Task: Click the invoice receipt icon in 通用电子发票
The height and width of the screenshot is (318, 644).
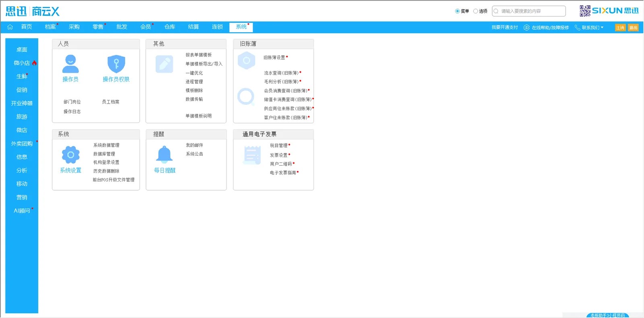Action: (252, 155)
